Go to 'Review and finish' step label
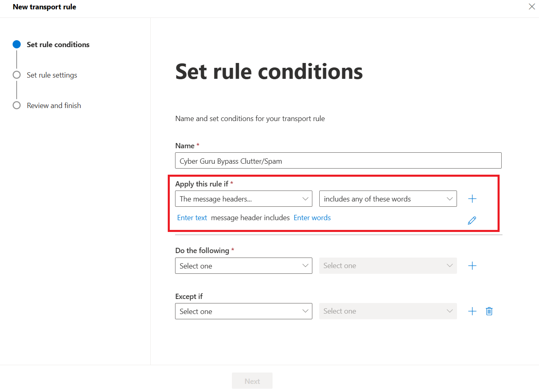The width and height of the screenshot is (539, 392). 54,106
